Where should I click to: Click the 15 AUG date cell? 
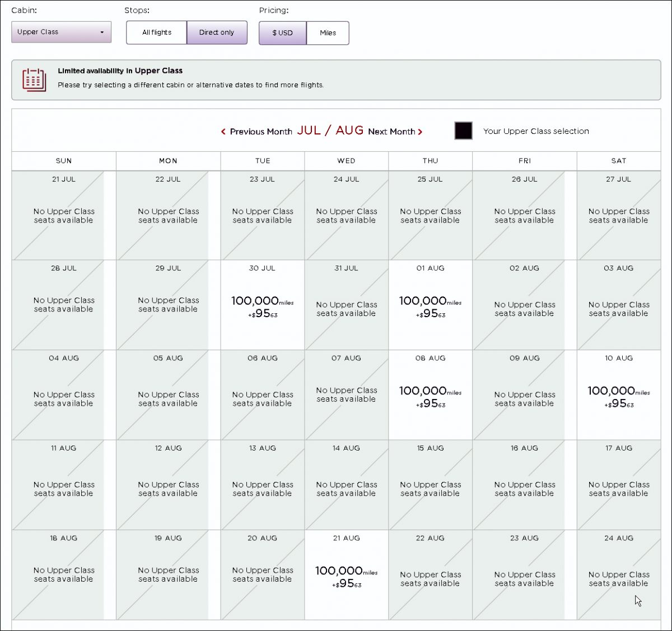coord(430,485)
